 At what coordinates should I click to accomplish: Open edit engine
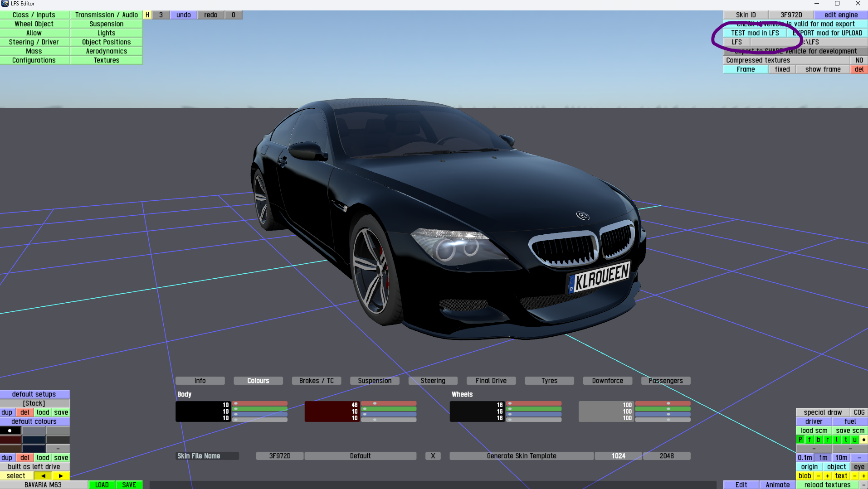click(841, 15)
